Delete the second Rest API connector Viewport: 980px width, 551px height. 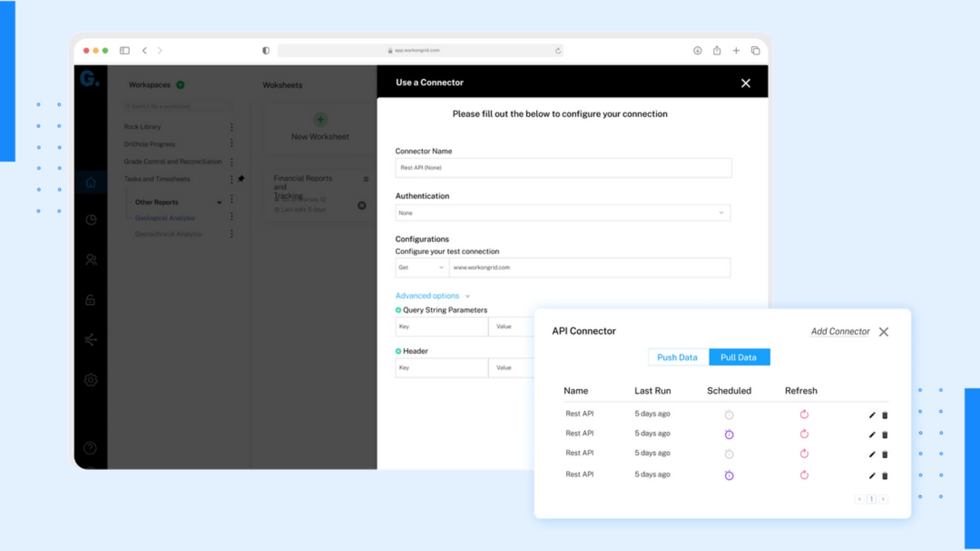[885, 434]
